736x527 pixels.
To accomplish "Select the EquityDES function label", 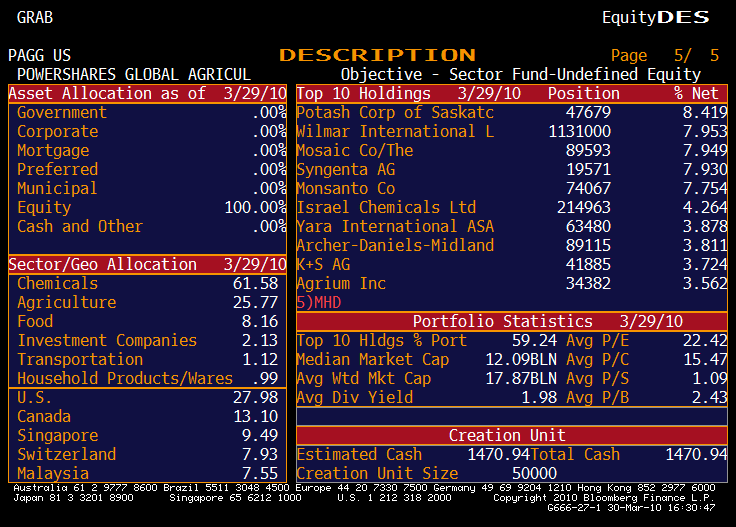I will click(655, 17).
